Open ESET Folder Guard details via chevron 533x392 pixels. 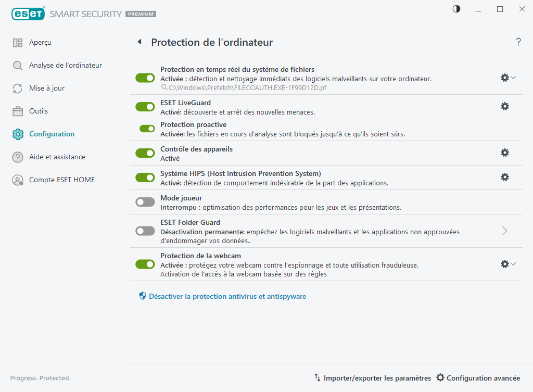click(504, 231)
